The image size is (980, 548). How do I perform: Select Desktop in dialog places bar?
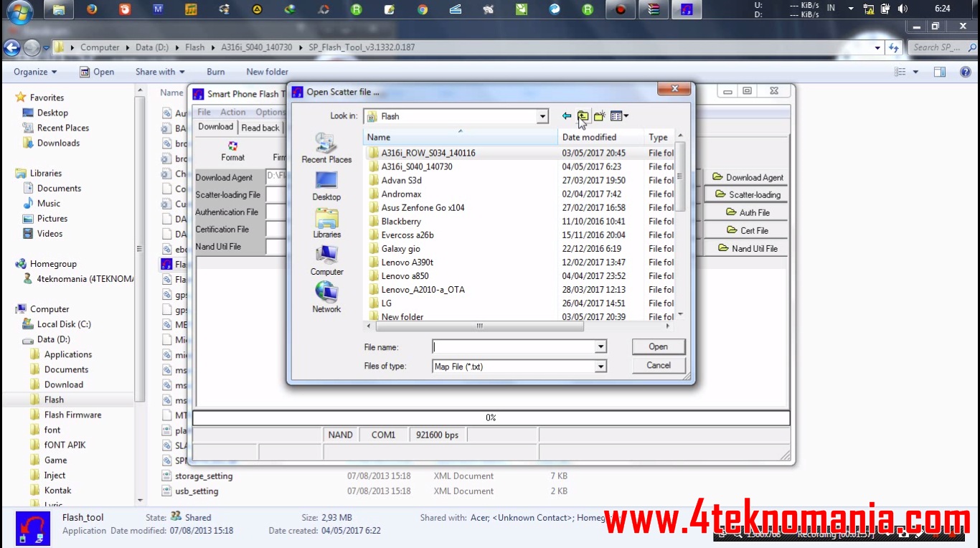[326, 186]
